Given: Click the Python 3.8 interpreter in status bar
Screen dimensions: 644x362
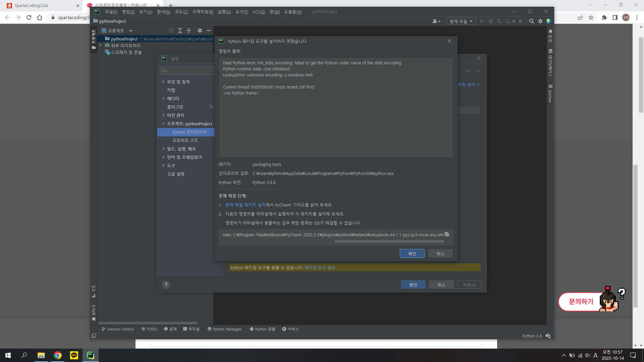Looking at the screenshot, I should pyautogui.click(x=532, y=336).
